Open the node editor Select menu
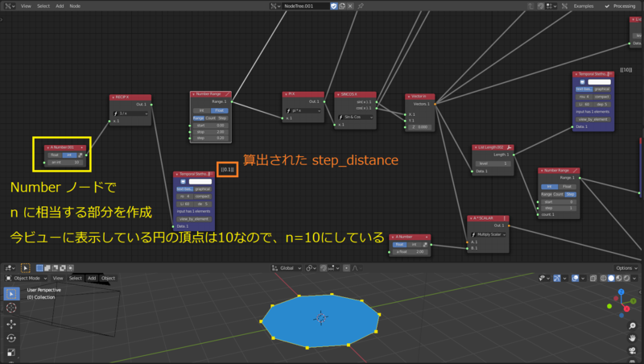Viewport: 644px width, 364px height. [43, 6]
